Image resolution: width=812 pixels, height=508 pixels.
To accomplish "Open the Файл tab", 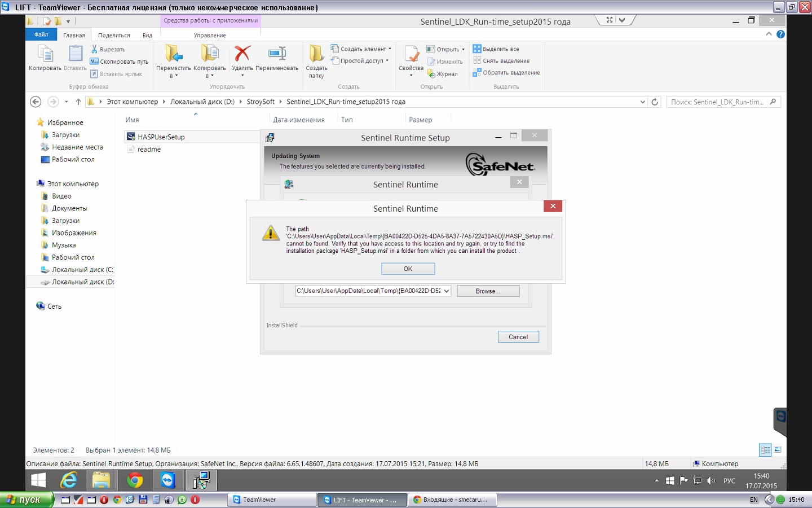I will tap(41, 34).
